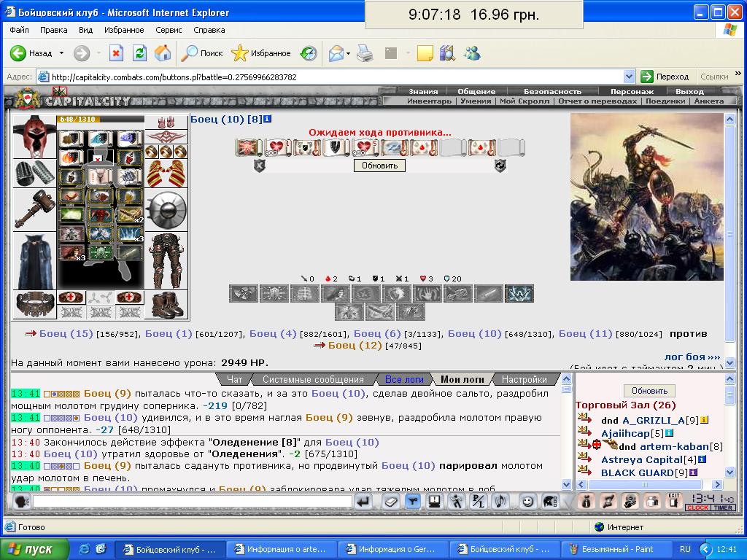
Task: Use the open palm combat technique
Action: click(427, 293)
